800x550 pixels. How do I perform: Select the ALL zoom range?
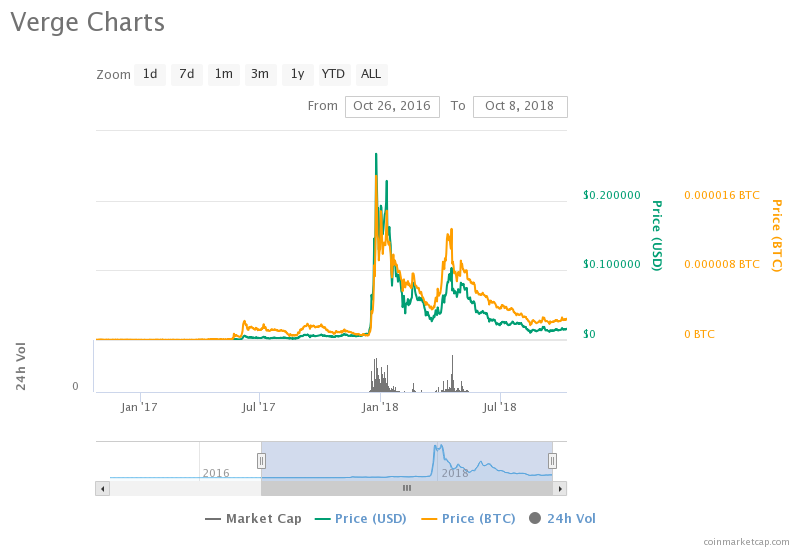tap(371, 74)
